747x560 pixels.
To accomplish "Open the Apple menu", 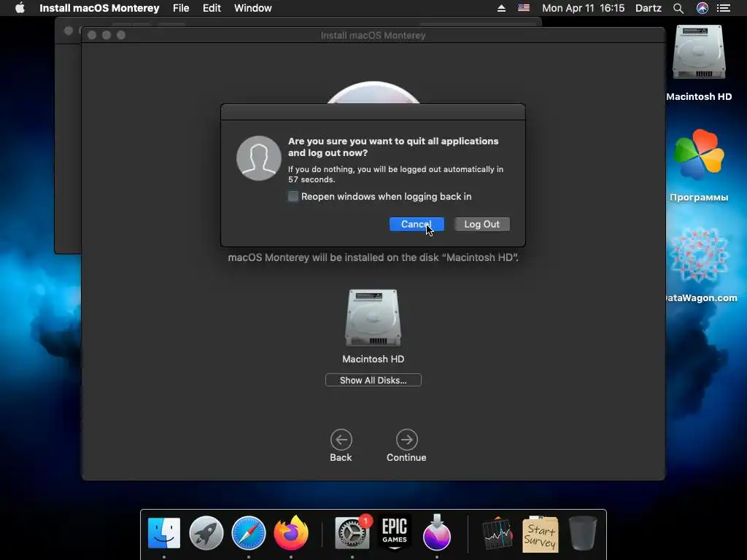I will [x=20, y=8].
